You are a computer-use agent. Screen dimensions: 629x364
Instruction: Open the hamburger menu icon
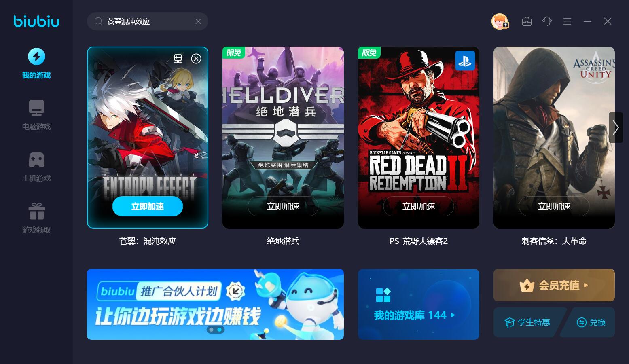tap(567, 21)
